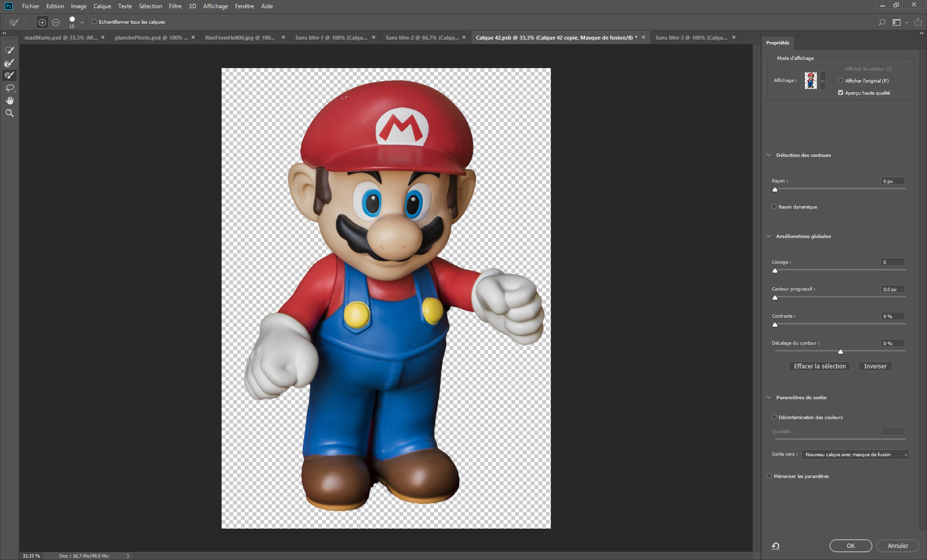Screen dimensions: 927x560
Task: Open the brush size picker dropdown arrow
Action: pos(82,22)
